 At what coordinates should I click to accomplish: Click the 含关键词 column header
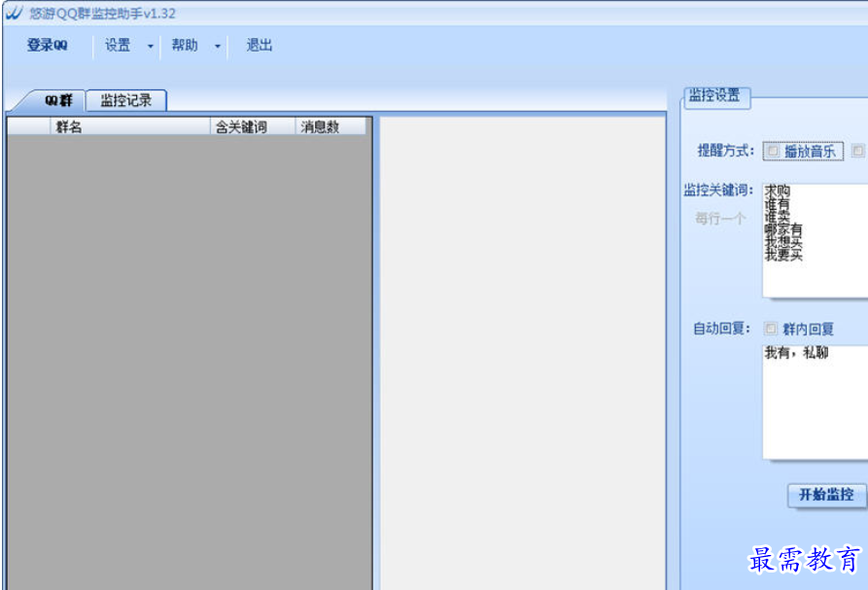tap(253, 126)
